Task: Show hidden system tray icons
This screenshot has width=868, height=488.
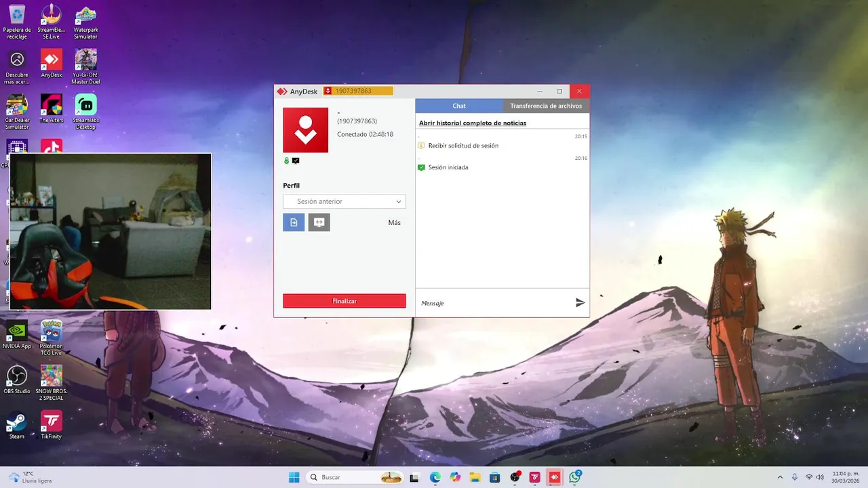Action: point(780,477)
